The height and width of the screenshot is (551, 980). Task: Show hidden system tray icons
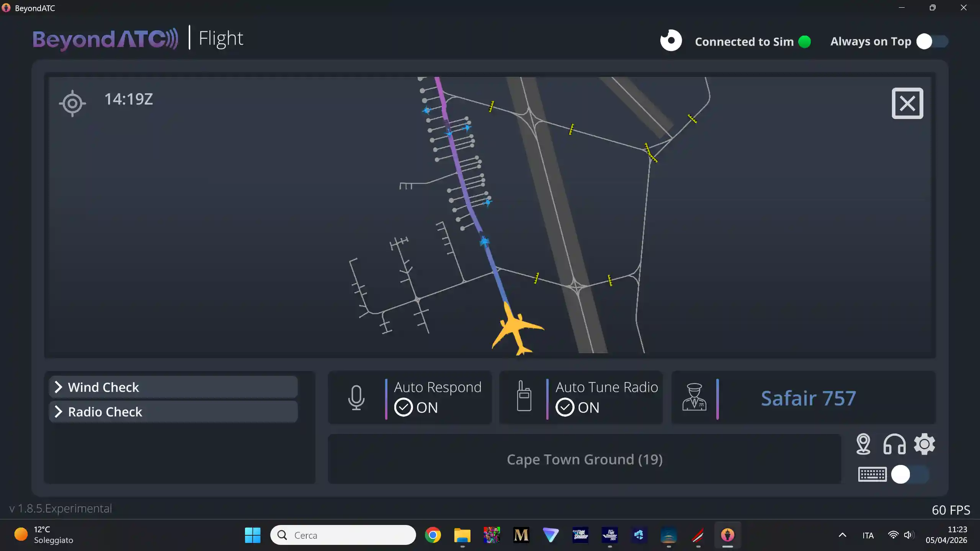tap(843, 535)
